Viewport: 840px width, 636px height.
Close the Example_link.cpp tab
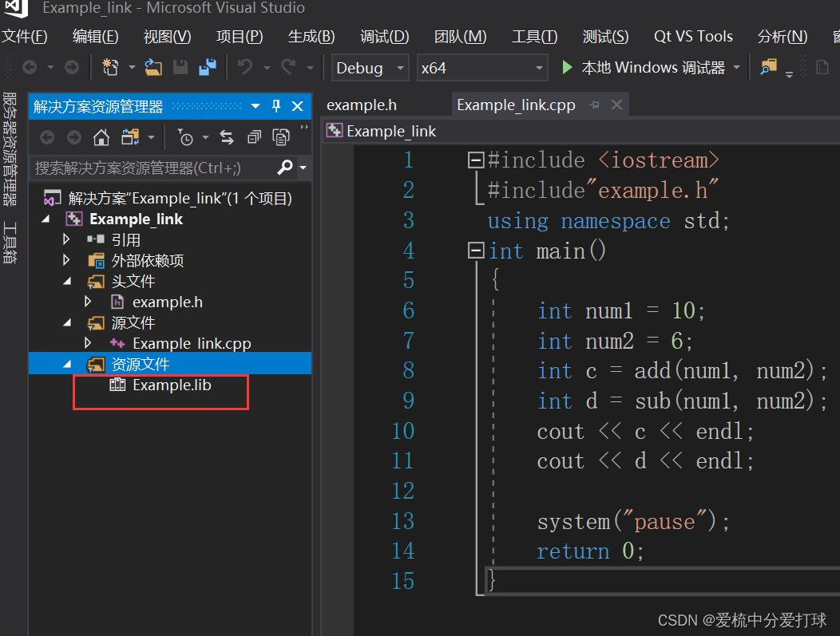(x=616, y=105)
